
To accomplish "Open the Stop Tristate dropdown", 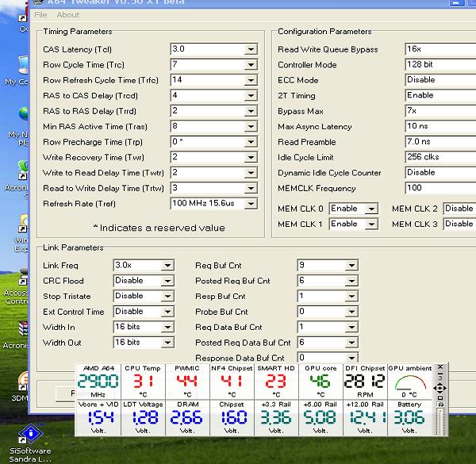I will click(x=167, y=296).
